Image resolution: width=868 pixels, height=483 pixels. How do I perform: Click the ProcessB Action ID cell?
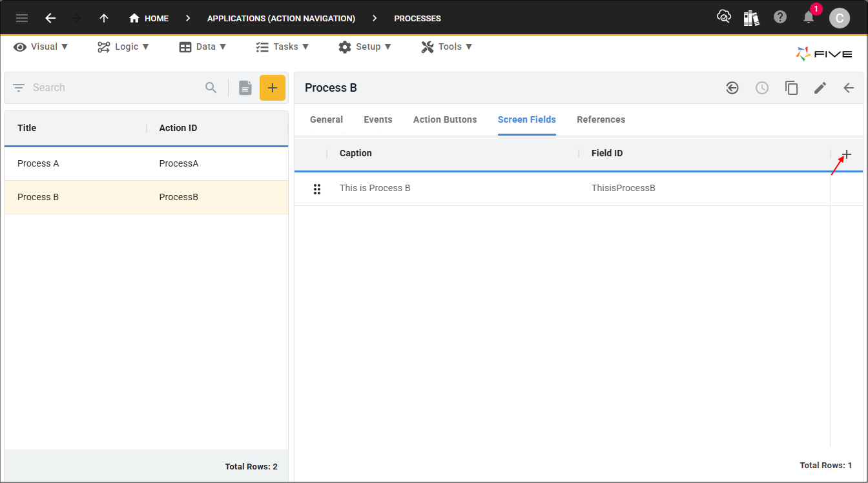(179, 197)
